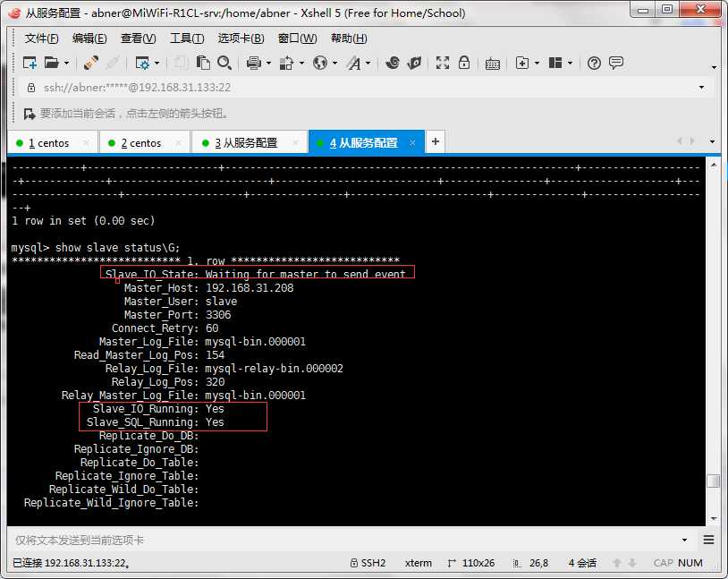728x579 pixels.
Task: Open the virtual keyboard icon
Action: tap(492, 64)
